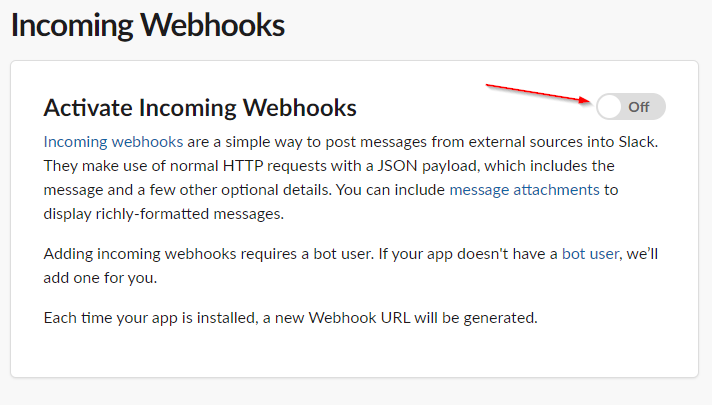Click empty card area below the last sentence
712x405 pixels.
coord(354,352)
